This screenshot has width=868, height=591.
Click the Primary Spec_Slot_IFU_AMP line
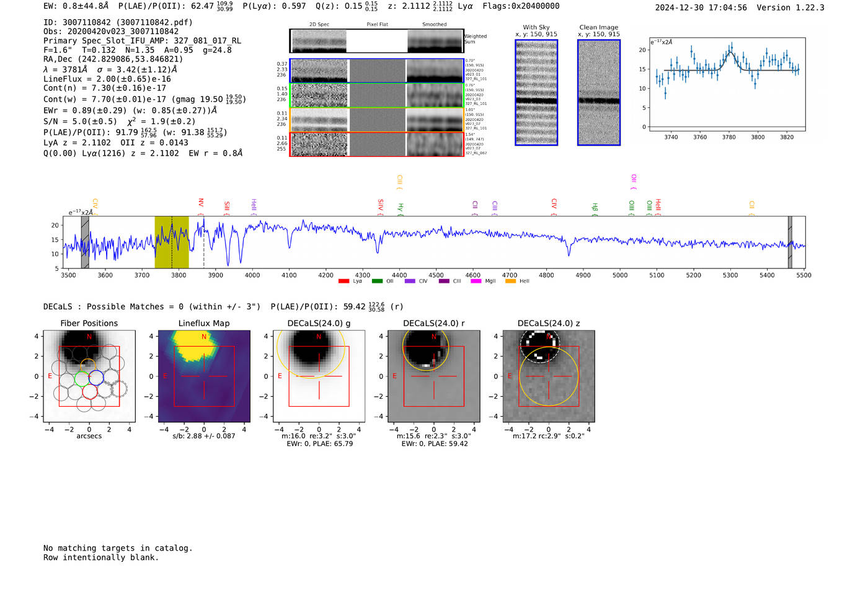142,41
